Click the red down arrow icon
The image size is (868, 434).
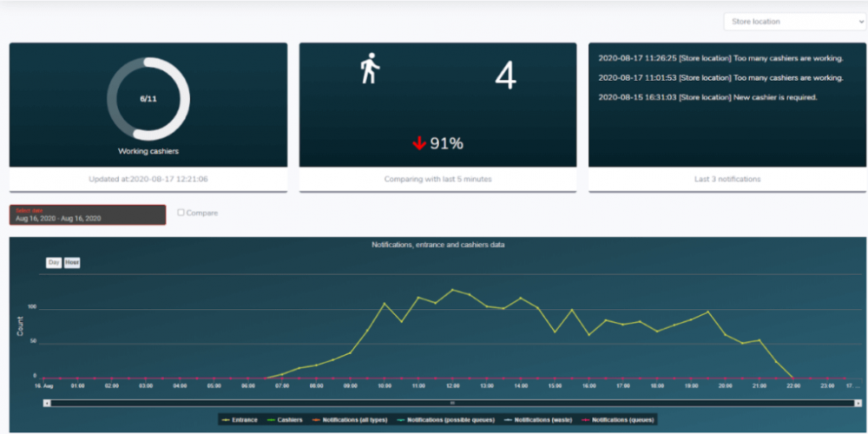point(419,144)
